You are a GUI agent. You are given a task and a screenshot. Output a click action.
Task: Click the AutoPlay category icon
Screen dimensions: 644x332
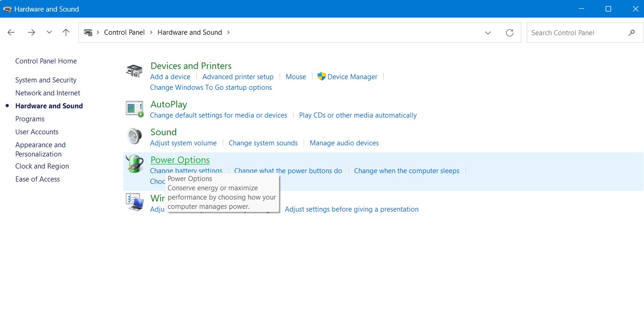click(135, 109)
